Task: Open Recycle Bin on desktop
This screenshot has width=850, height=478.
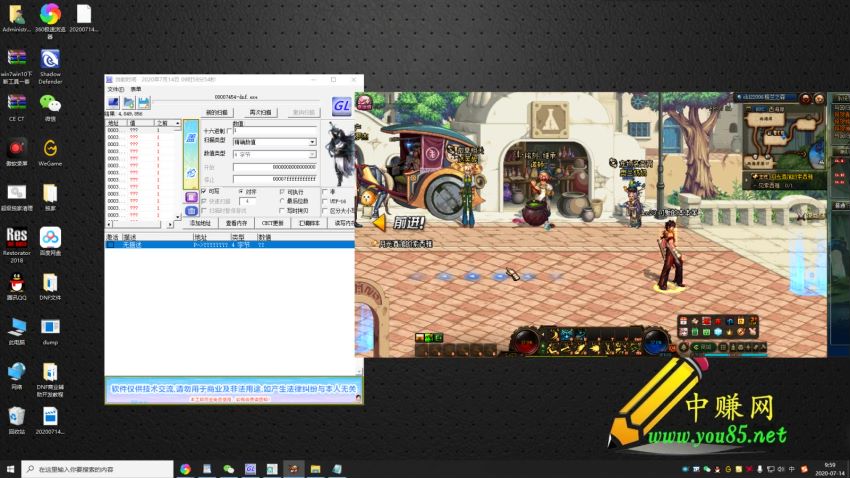Action: tap(17, 420)
